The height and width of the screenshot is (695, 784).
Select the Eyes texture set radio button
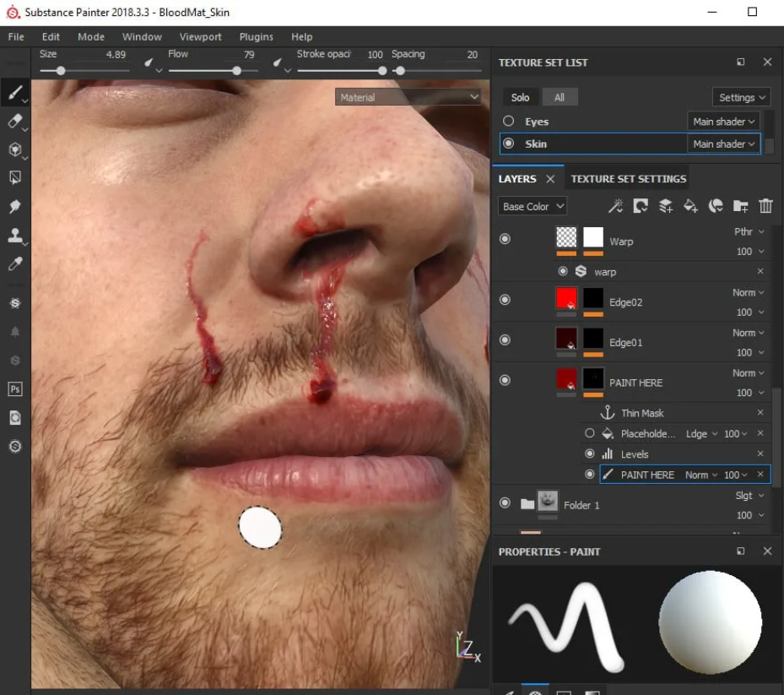click(509, 121)
